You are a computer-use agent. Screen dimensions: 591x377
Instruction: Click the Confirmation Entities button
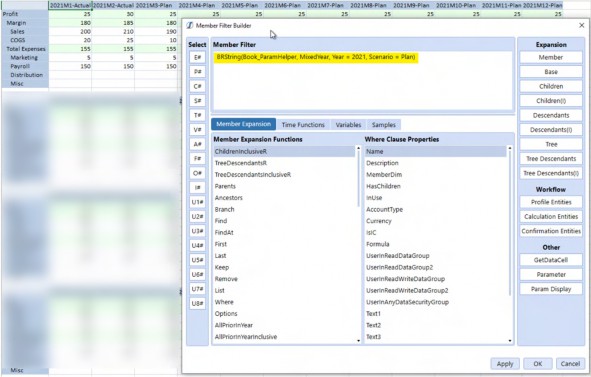551,231
